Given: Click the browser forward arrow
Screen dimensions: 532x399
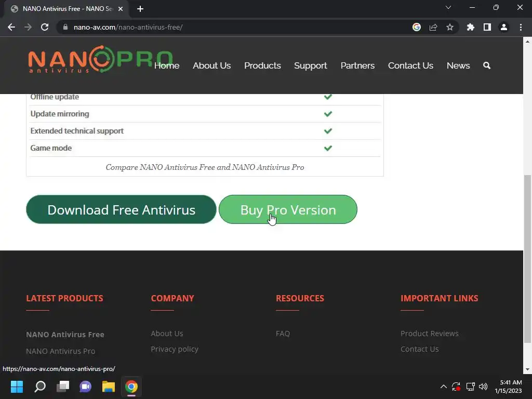Looking at the screenshot, I should pyautogui.click(x=28, y=27).
